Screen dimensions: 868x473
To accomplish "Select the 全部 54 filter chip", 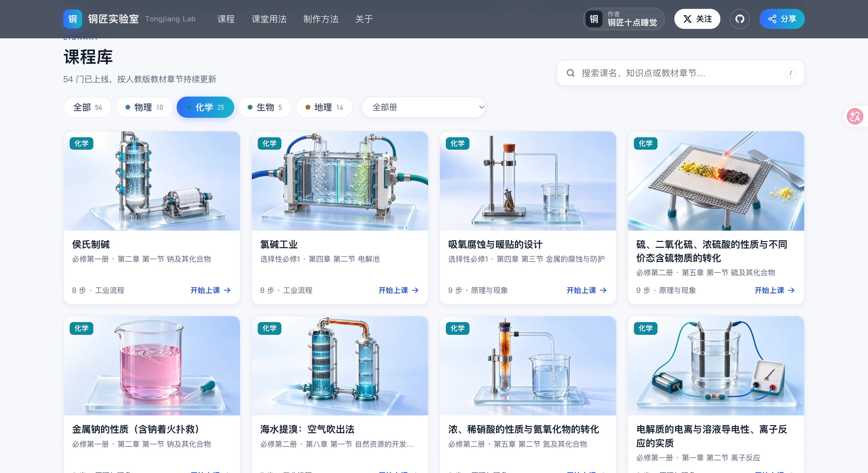I will [x=87, y=107].
